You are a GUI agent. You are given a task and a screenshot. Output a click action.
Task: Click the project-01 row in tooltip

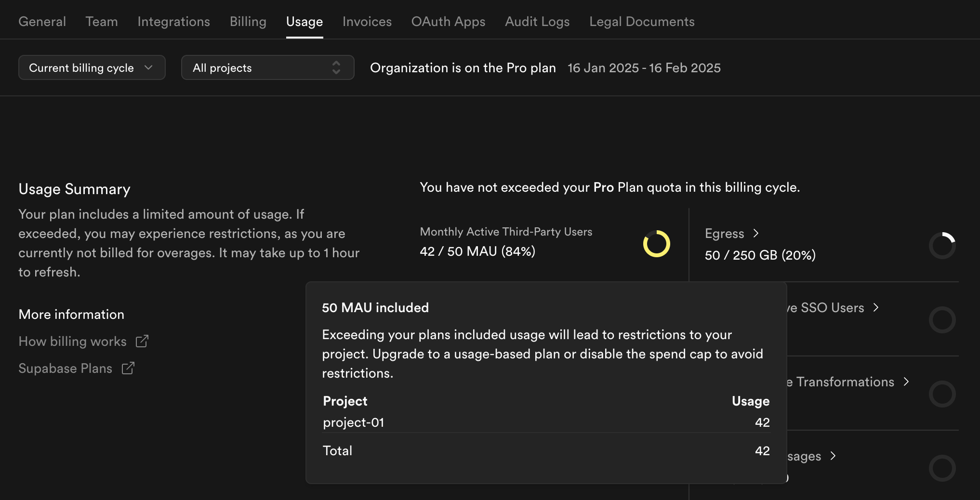coord(546,422)
